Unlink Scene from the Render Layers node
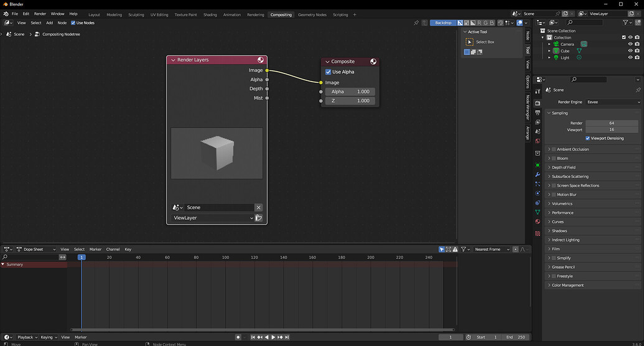The height and width of the screenshot is (346, 644). pyautogui.click(x=258, y=207)
